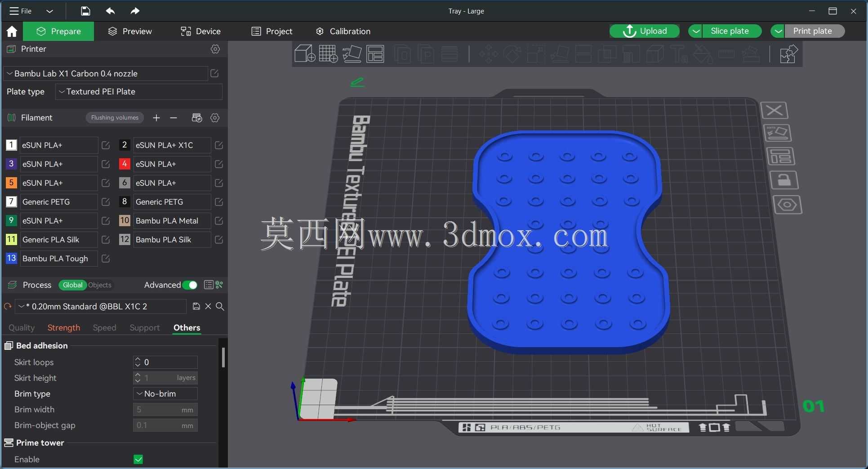The width and height of the screenshot is (868, 469).
Task: Edit plate name pencil icon
Action: point(357,82)
